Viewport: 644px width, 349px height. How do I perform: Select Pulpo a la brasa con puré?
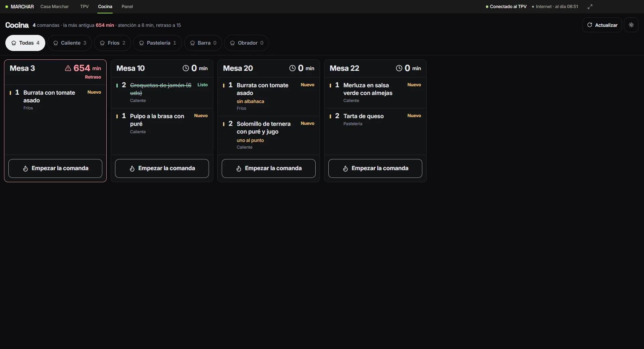162,123
